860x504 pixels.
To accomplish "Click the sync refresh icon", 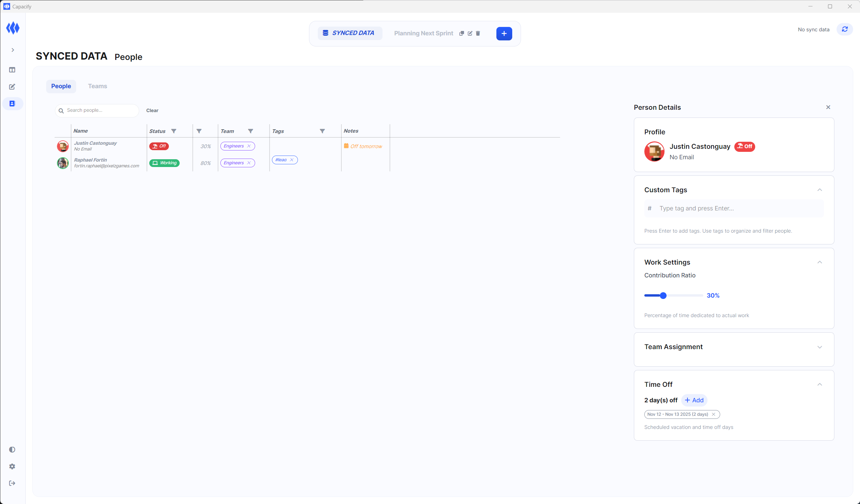I will click(844, 30).
